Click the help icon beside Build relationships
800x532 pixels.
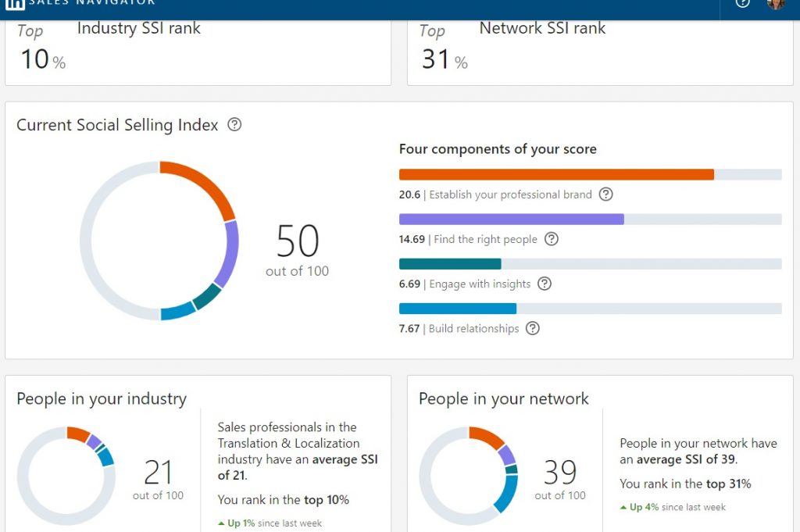tap(533, 328)
